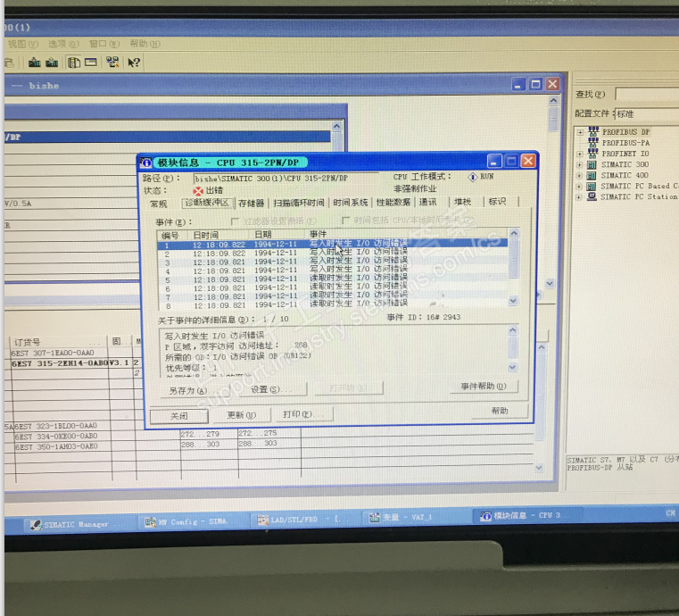Screen dimensions: 679x616
Task: Select event row number 8
Action: coord(332,304)
